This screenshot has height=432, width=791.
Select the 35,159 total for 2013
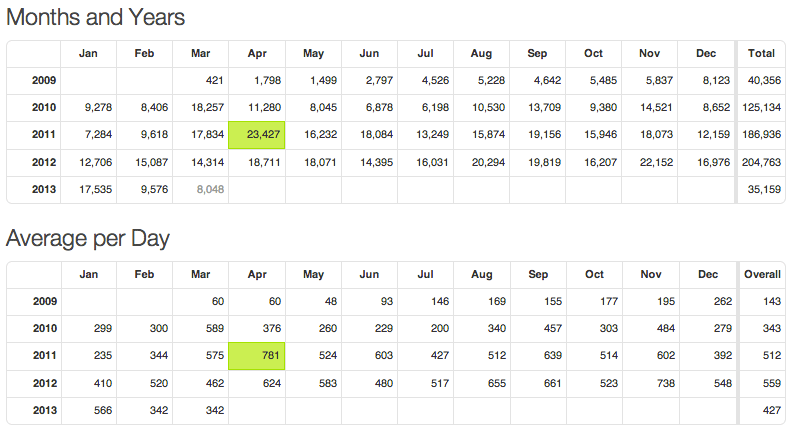pos(762,189)
